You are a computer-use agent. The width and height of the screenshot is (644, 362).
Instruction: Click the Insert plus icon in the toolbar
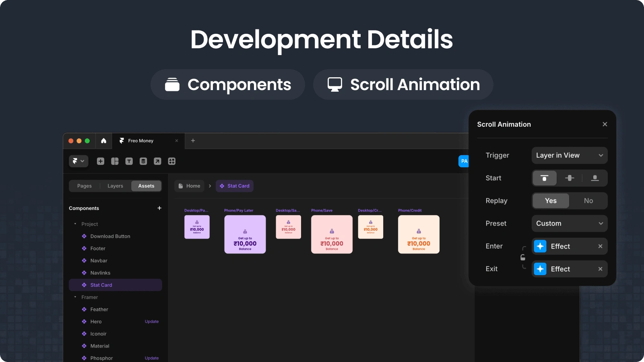click(x=101, y=161)
